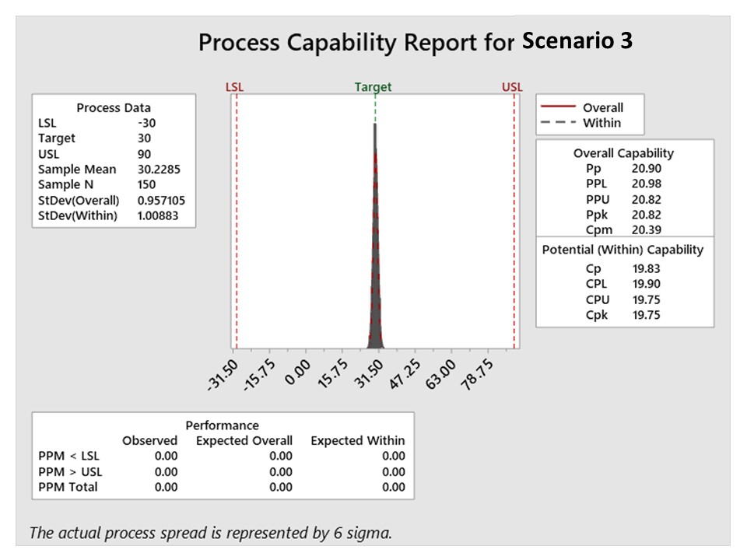Click the USL label above the chart
Image resolution: width=747 pixels, height=560 pixels.
click(513, 87)
